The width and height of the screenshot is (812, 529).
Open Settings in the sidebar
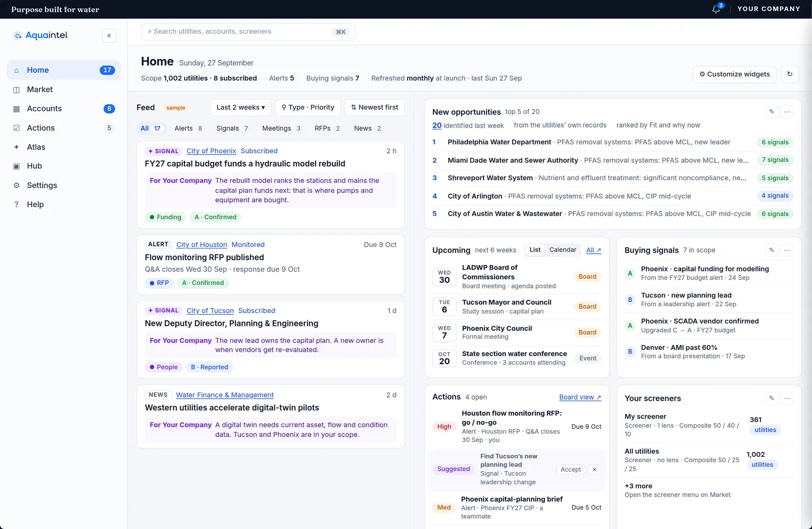tap(64, 185)
